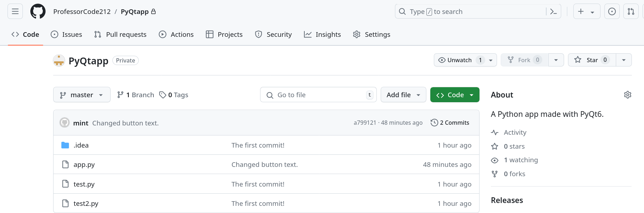Click the Private visibility badge
Screen dimensions: 644x213
pos(126,60)
